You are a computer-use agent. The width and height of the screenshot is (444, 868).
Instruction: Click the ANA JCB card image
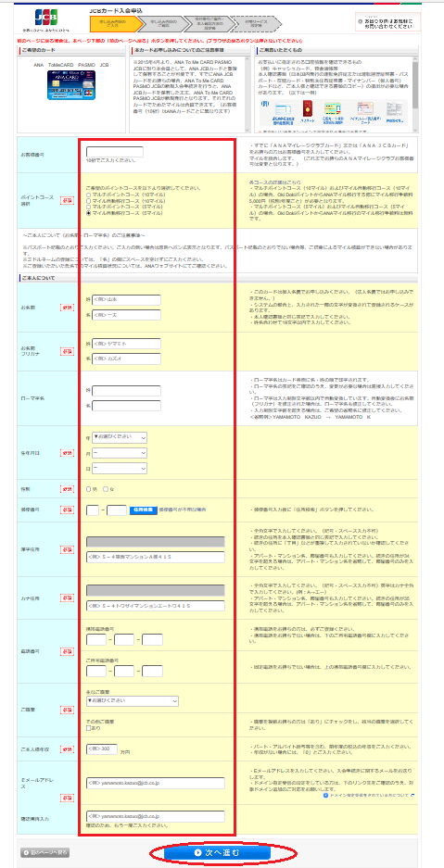(71, 84)
